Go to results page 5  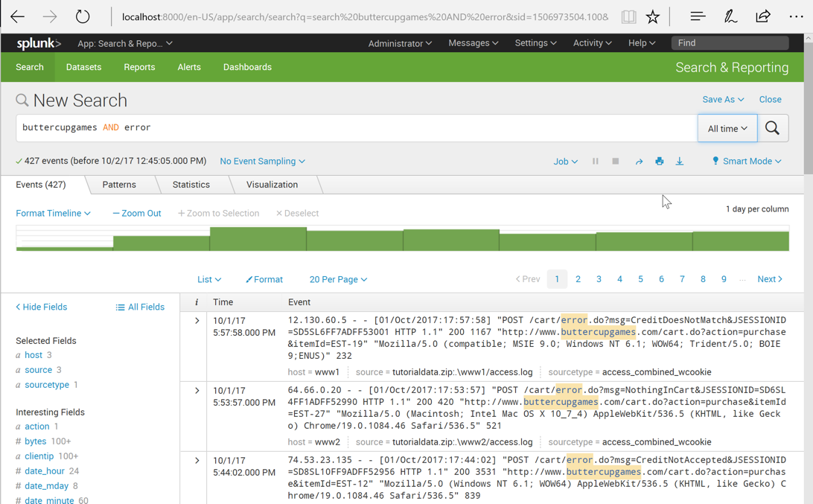pyautogui.click(x=640, y=279)
